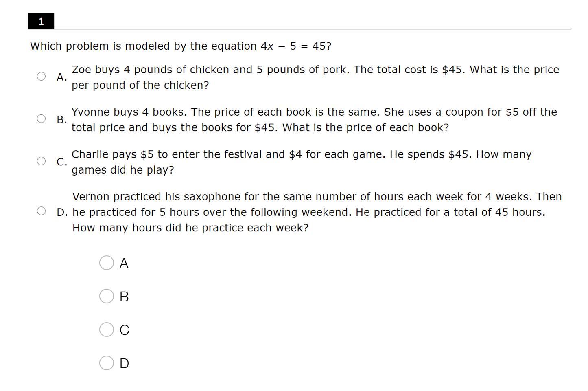Click the question number 1 badge
The image size is (588, 391).
[x=41, y=21]
